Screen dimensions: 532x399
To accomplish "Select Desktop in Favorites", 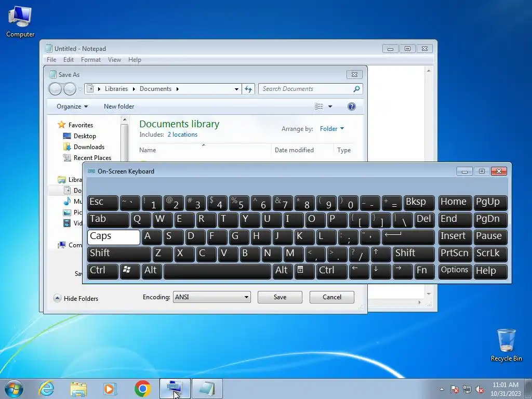I will [85, 136].
